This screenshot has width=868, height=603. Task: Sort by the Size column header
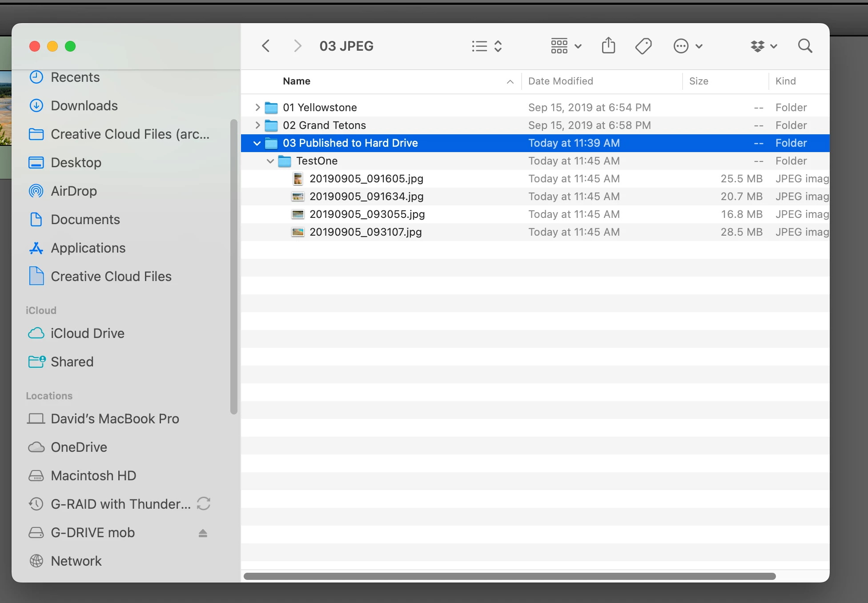point(699,81)
